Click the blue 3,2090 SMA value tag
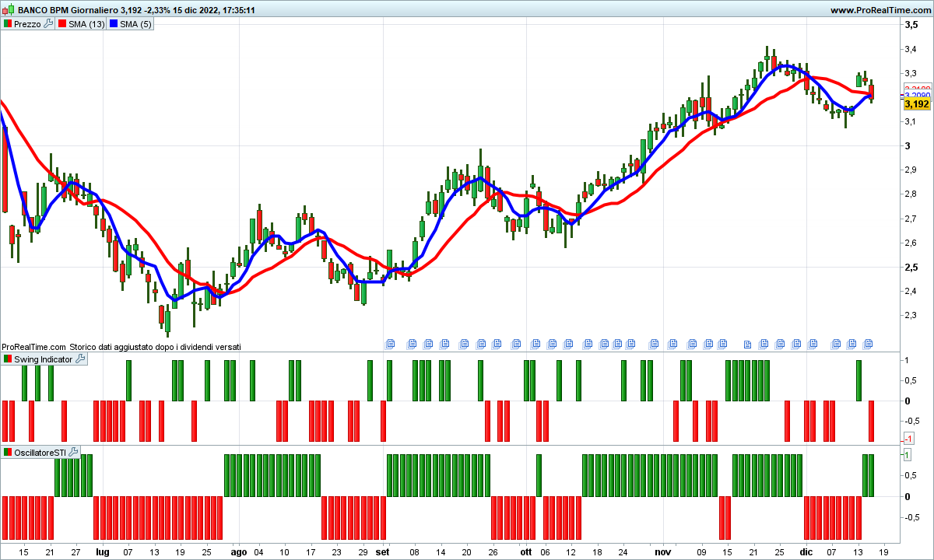Image resolution: width=934 pixels, height=560 pixels. [x=917, y=95]
